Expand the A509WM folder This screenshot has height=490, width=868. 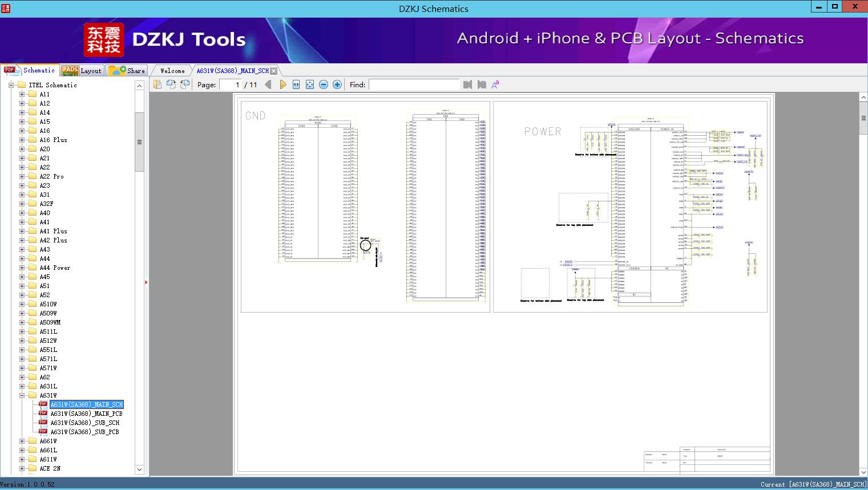(x=22, y=322)
